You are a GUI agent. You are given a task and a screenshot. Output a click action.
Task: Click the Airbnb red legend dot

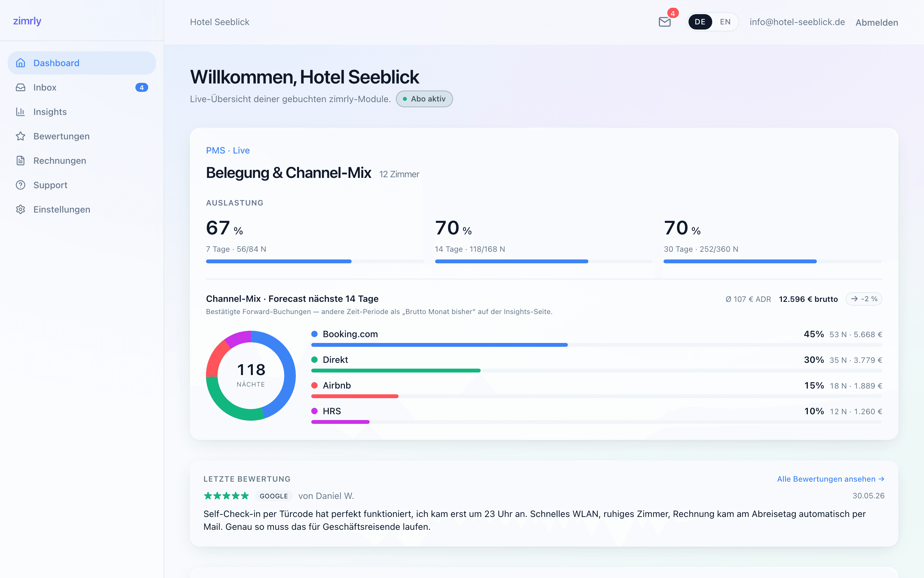[x=315, y=385]
